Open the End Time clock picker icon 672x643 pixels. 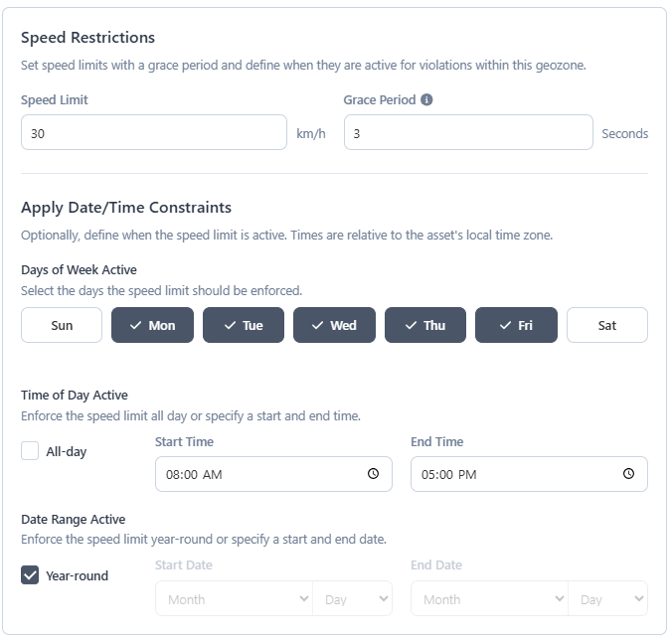(628, 474)
